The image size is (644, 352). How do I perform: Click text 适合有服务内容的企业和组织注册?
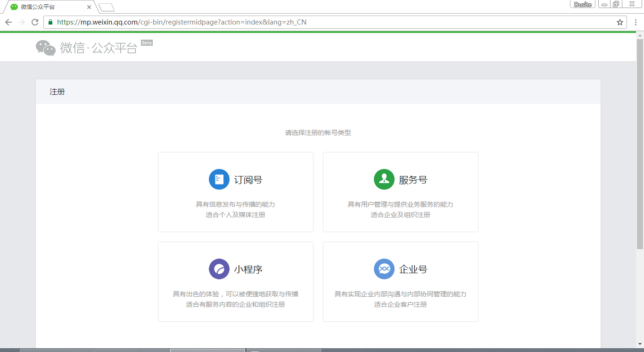point(236,304)
